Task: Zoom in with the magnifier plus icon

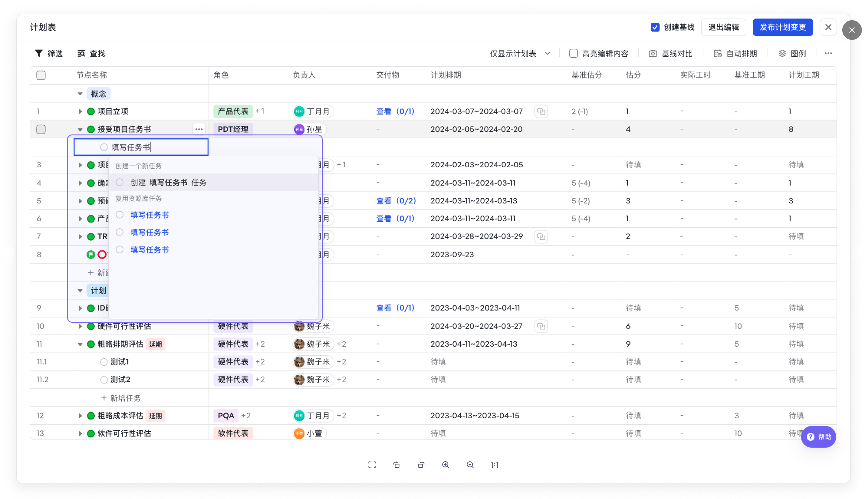Action: pos(445,465)
